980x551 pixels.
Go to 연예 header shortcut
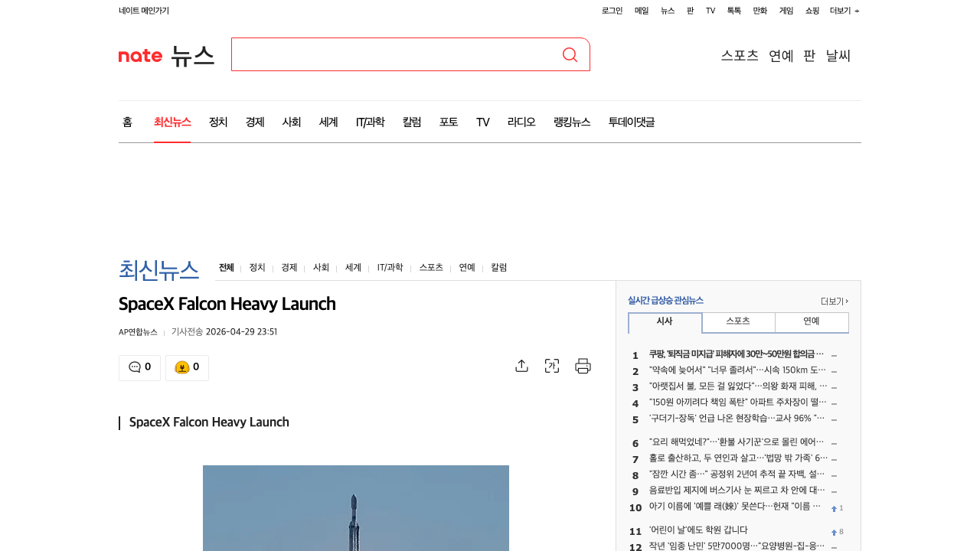pyautogui.click(x=781, y=55)
